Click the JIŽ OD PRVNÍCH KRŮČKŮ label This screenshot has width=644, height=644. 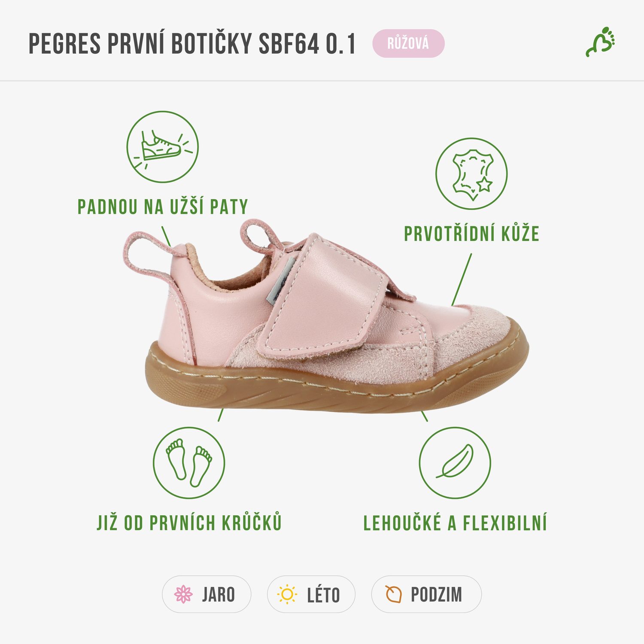coord(189,522)
